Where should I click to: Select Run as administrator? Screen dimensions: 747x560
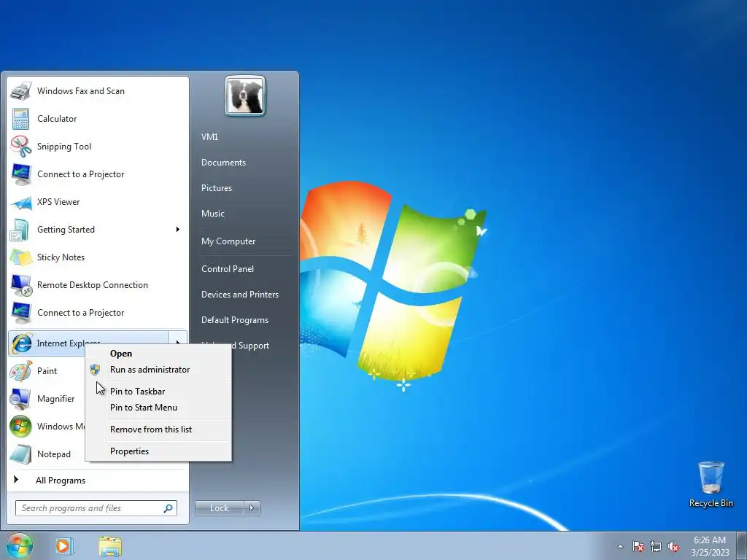pos(150,370)
